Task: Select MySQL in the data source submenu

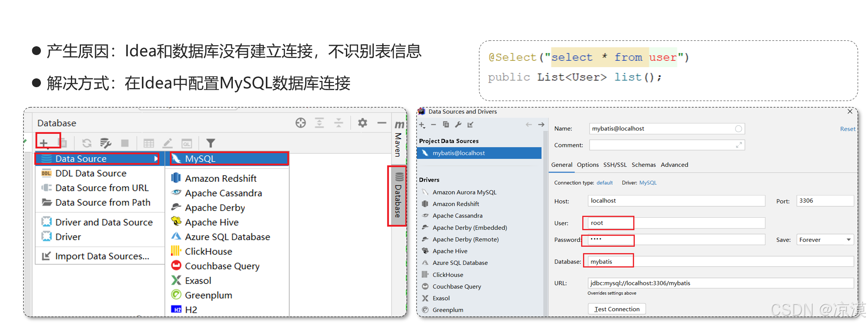Action: pyautogui.click(x=227, y=159)
